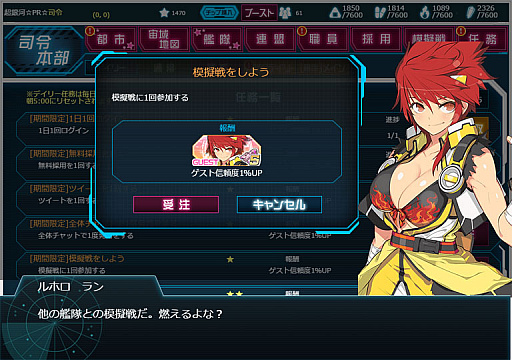The width and height of the screenshot is (512, 360).
Task: Click the flame fuel resource icon
Action: [425, 13]
